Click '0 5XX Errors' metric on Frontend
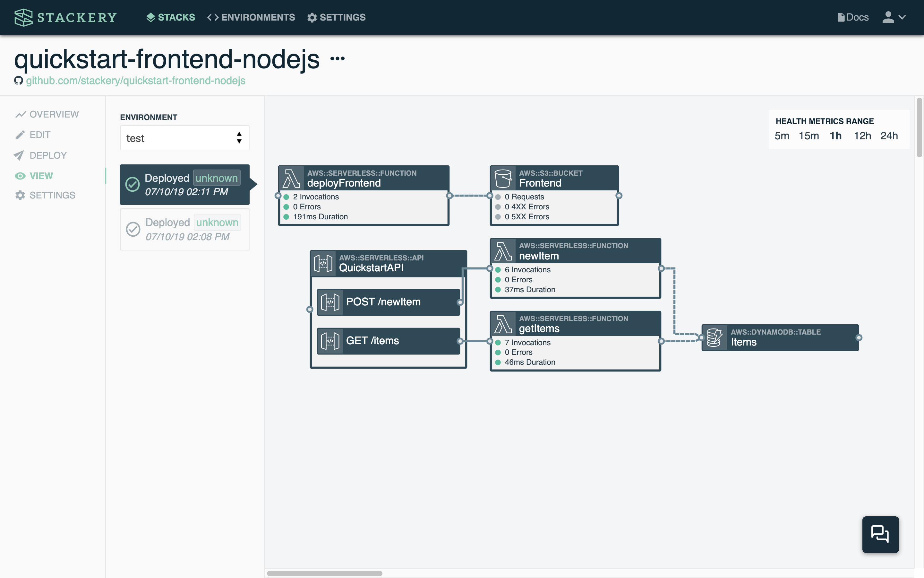The width and height of the screenshot is (924, 578). (x=527, y=217)
